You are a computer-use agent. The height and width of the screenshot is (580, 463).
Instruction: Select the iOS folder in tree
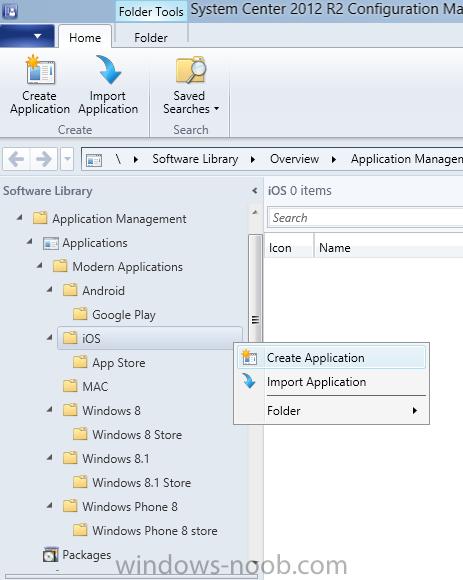coord(150,338)
